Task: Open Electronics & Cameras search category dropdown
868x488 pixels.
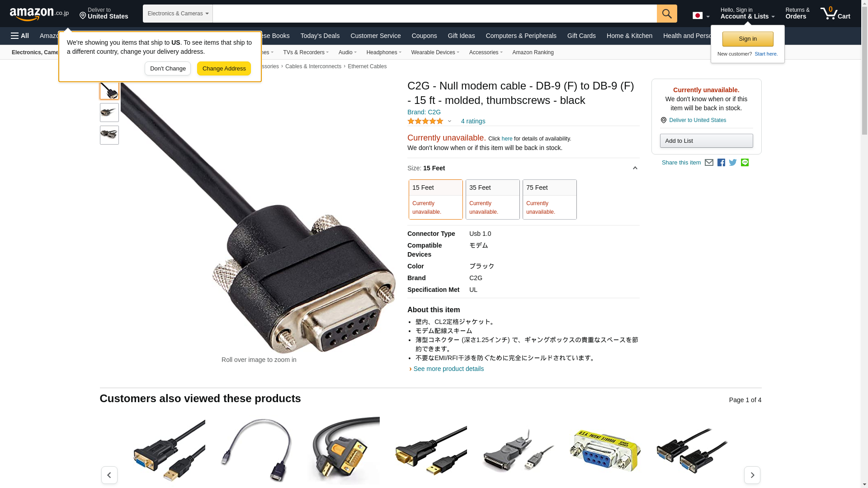Action: (178, 14)
